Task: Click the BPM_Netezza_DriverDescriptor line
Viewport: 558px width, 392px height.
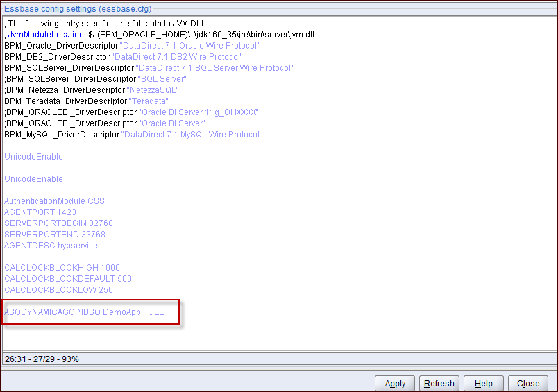Action: (x=92, y=90)
